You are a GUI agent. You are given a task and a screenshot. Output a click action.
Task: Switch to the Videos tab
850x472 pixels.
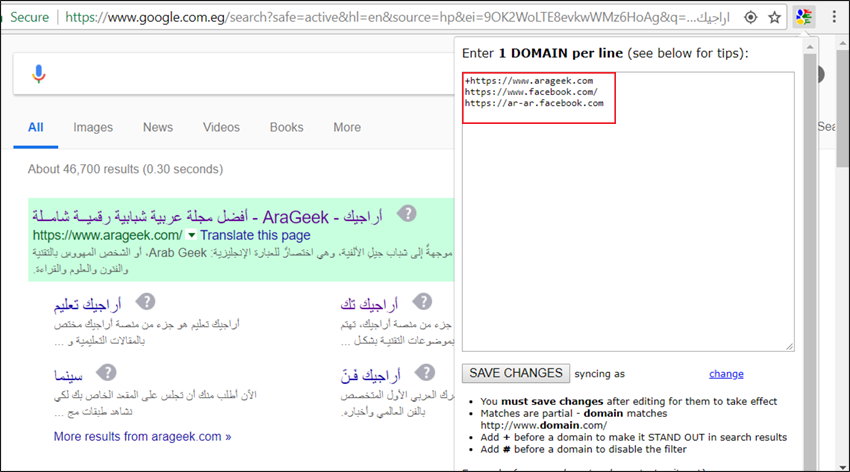coord(221,127)
